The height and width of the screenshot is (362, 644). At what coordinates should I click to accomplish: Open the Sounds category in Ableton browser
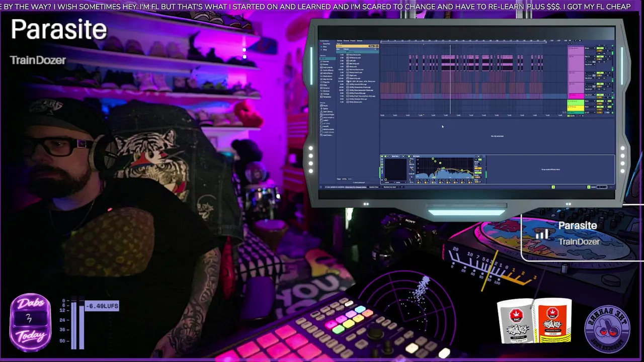[326, 61]
